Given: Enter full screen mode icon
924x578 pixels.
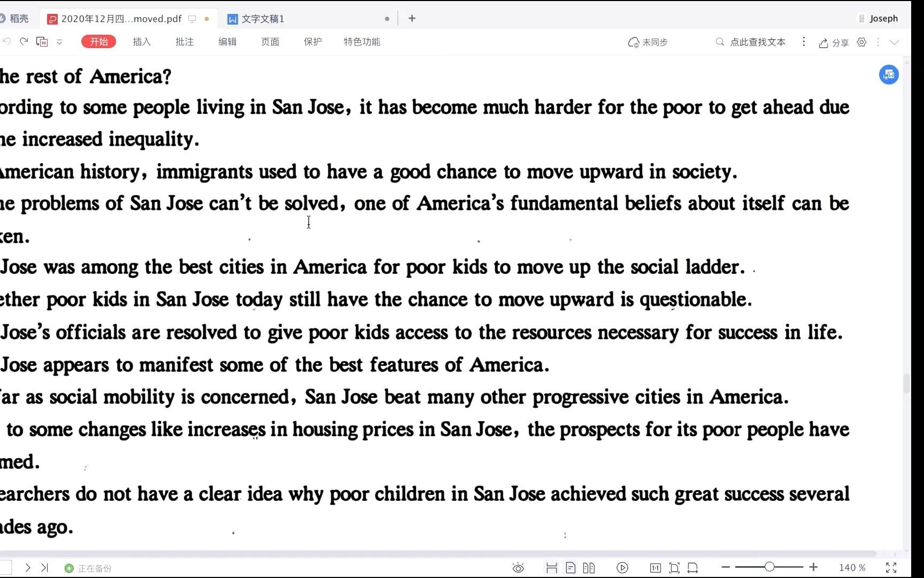Looking at the screenshot, I should [x=891, y=568].
